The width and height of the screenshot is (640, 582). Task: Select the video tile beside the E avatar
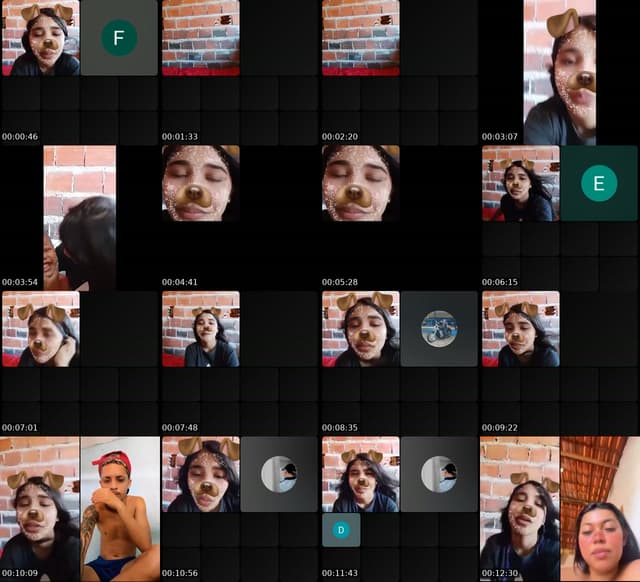(x=521, y=183)
